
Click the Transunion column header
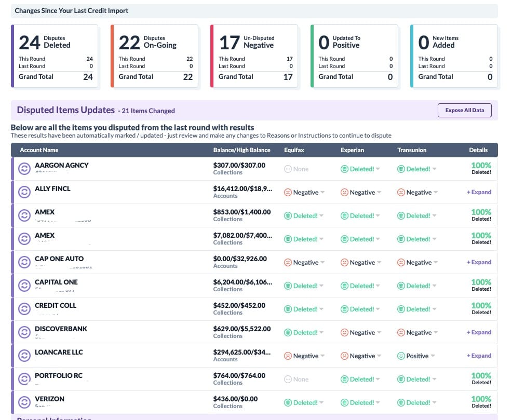pos(412,150)
